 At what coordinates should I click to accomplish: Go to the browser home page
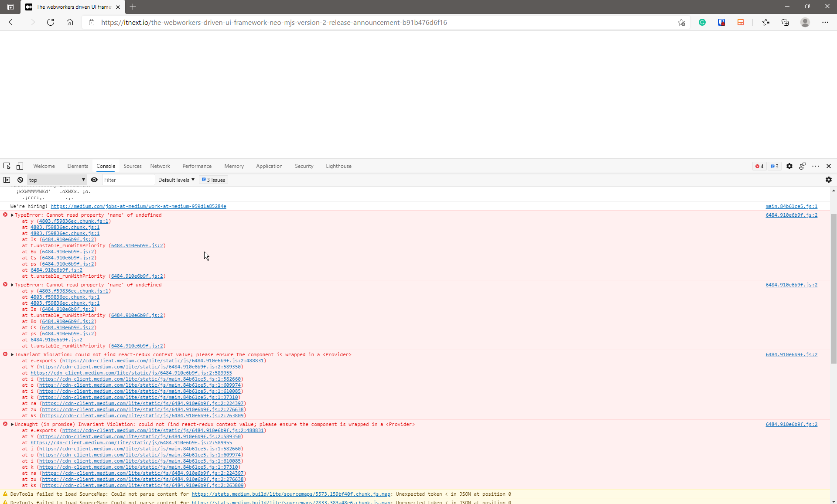(70, 22)
